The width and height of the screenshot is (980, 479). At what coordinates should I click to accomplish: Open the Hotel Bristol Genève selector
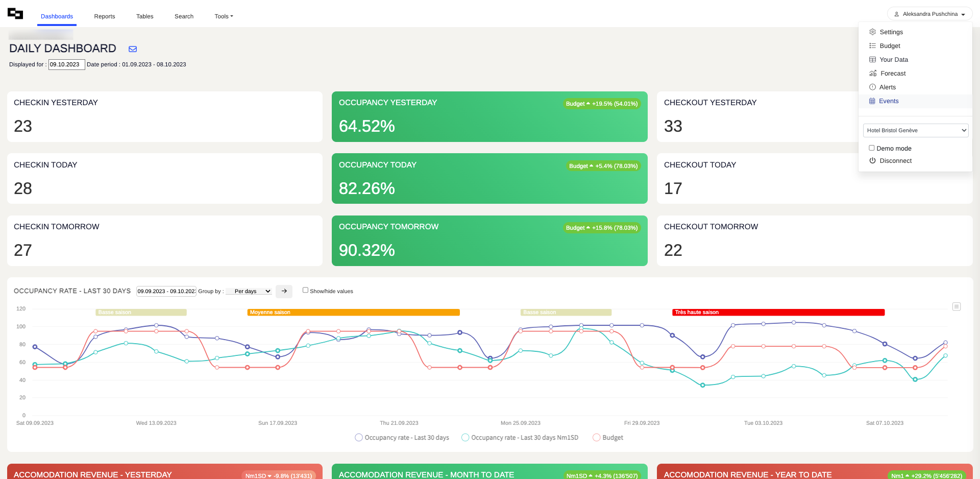point(916,130)
